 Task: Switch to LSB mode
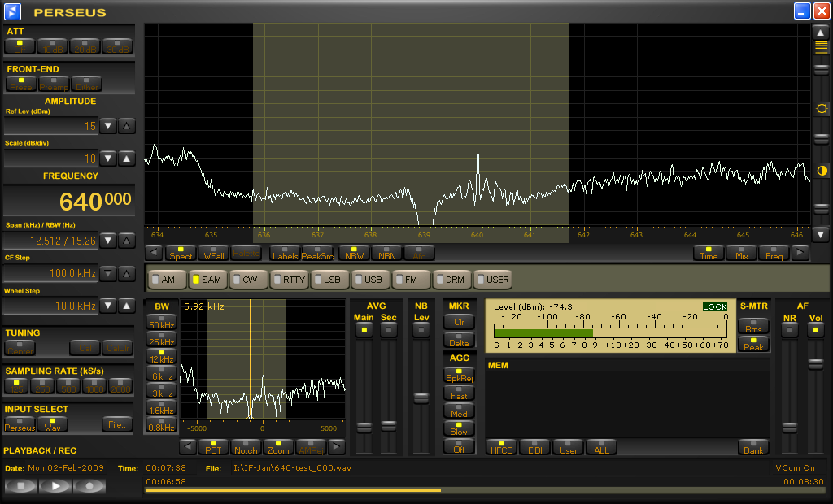330,280
